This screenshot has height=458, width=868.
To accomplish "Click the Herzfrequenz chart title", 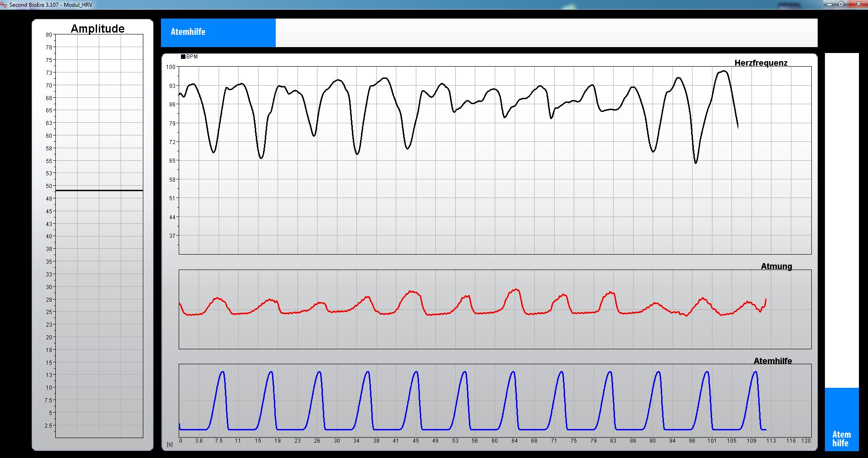I will pyautogui.click(x=761, y=63).
